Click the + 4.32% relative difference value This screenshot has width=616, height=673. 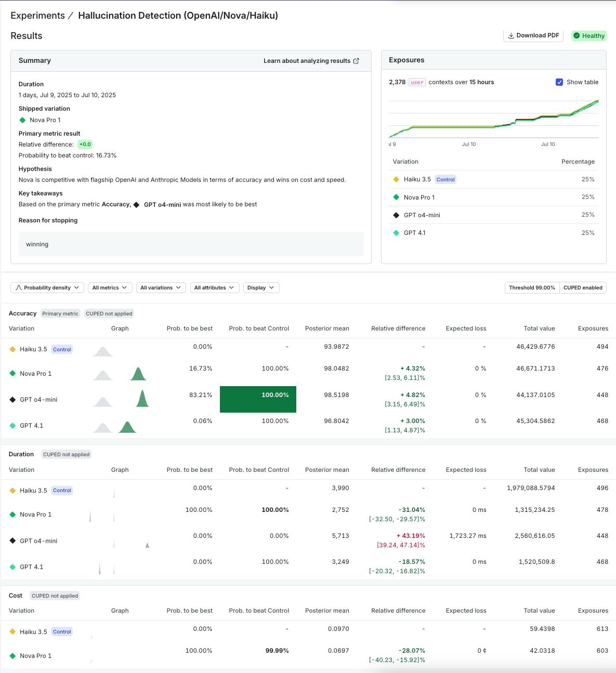(x=413, y=368)
